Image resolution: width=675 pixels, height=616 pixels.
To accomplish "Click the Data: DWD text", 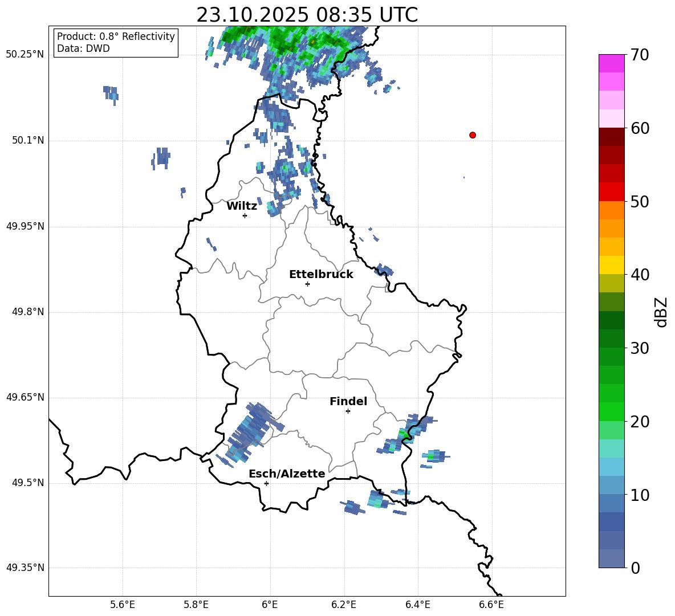I will click(83, 48).
